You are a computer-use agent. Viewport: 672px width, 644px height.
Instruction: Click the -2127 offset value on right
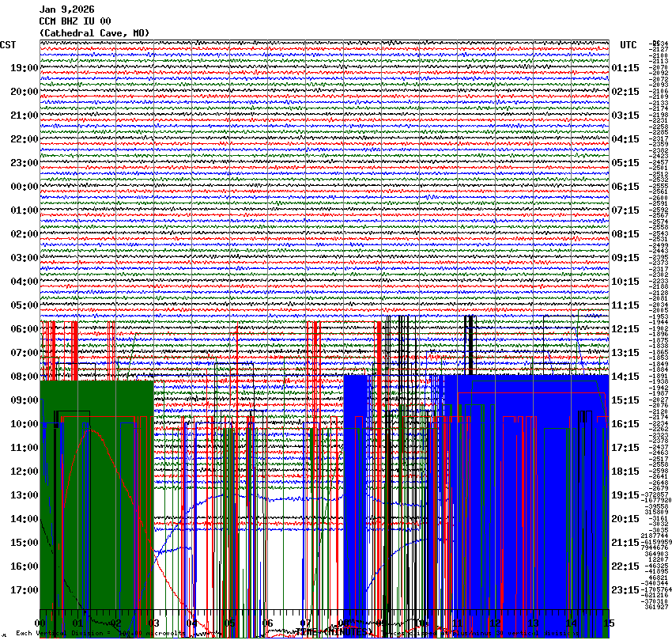coord(659,49)
